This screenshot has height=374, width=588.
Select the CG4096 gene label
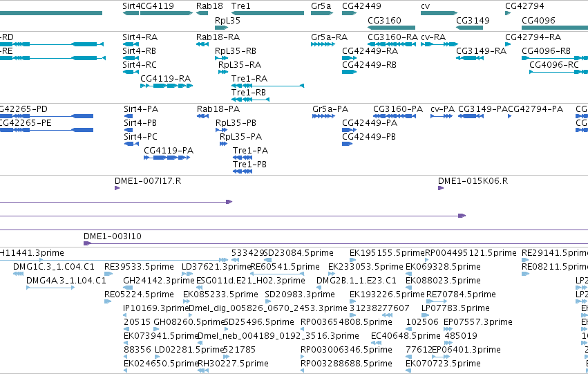(538, 20)
